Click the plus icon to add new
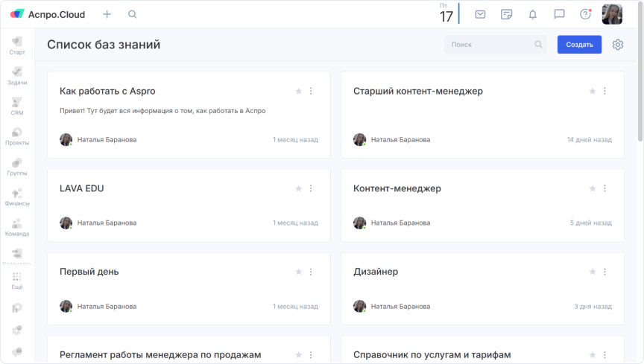644x364 pixels. click(x=107, y=14)
